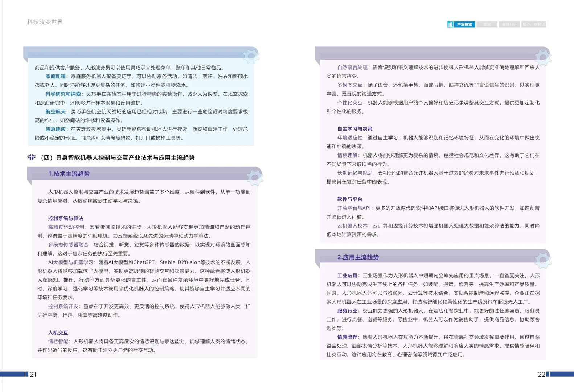574x392 pixels.
Task: Click the 家庭助理 label
Action: tap(56, 76)
